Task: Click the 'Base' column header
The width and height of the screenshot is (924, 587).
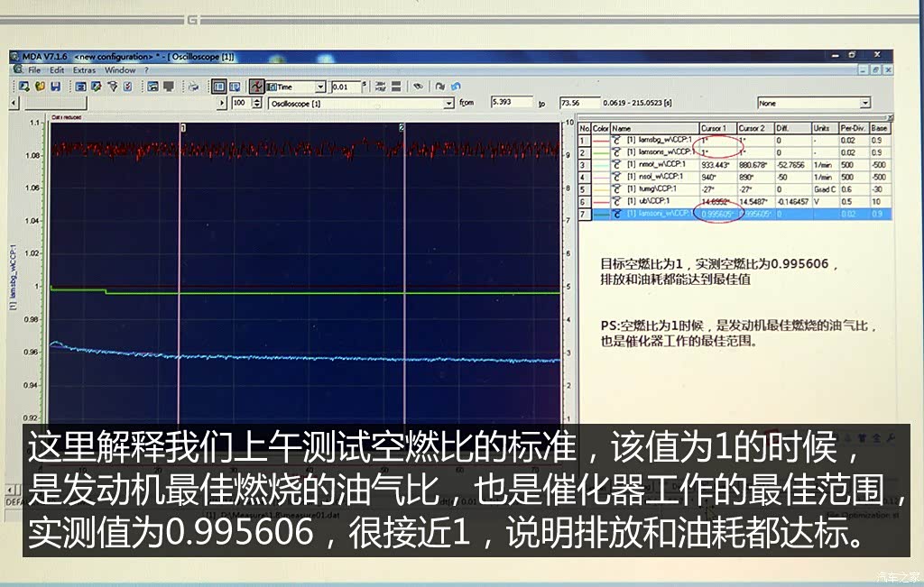Action: (x=880, y=128)
